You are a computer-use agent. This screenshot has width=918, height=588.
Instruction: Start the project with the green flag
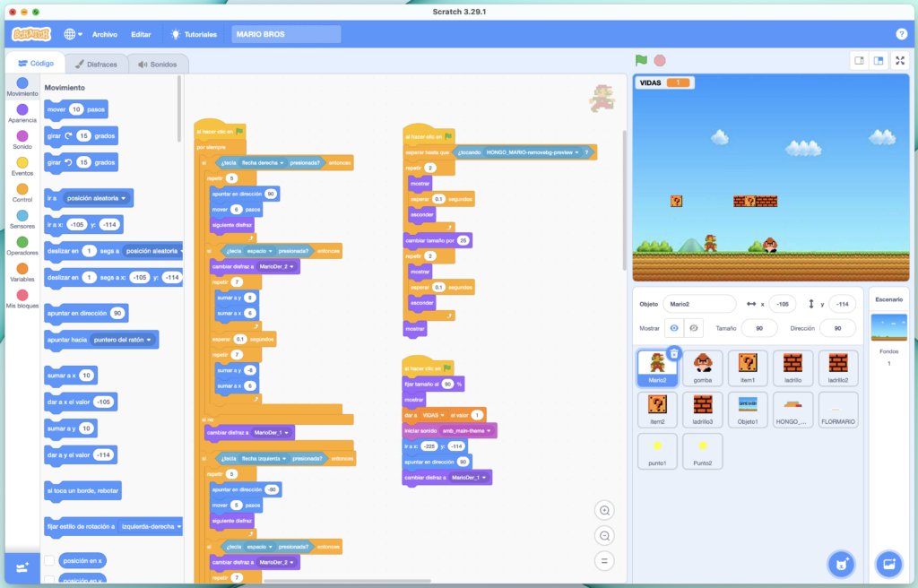(x=640, y=60)
